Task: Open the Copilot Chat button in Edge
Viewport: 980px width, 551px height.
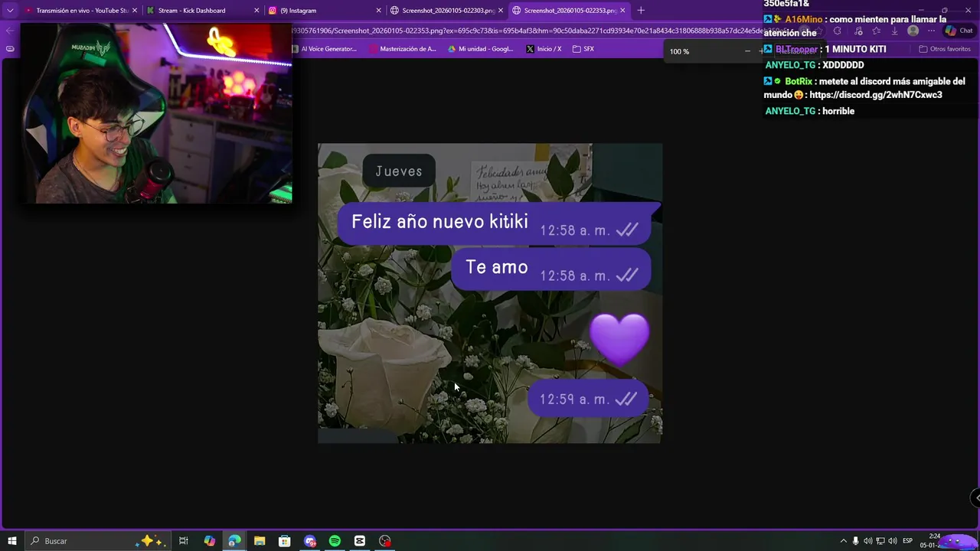Action: pyautogui.click(x=959, y=31)
